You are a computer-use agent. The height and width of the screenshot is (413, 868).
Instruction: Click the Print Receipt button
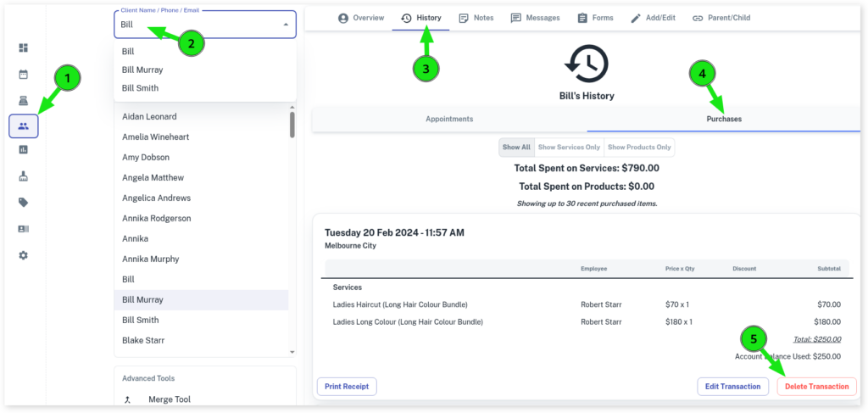(x=347, y=387)
